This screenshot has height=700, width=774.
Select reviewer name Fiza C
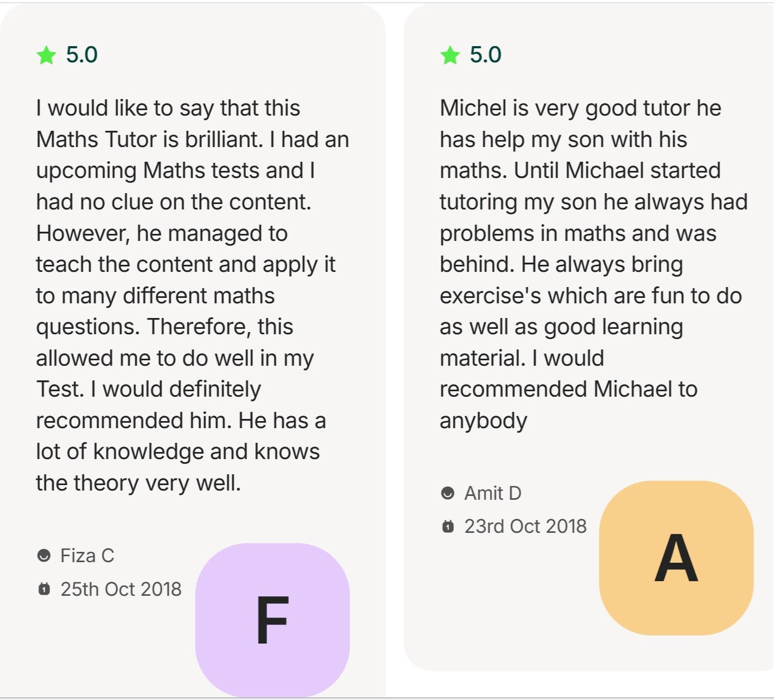point(87,556)
